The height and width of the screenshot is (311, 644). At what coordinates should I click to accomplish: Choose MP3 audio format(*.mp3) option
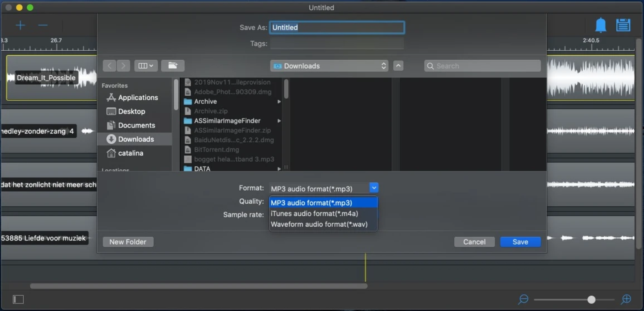pyautogui.click(x=324, y=203)
